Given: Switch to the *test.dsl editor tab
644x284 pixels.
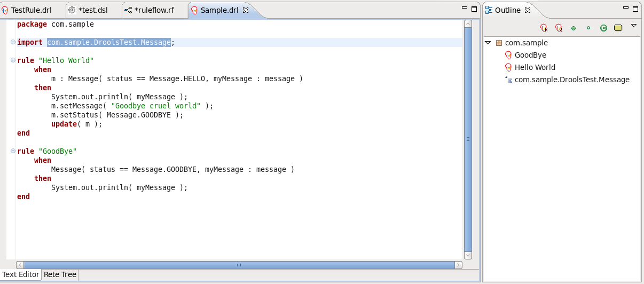Looking at the screenshot, I should [x=92, y=10].
